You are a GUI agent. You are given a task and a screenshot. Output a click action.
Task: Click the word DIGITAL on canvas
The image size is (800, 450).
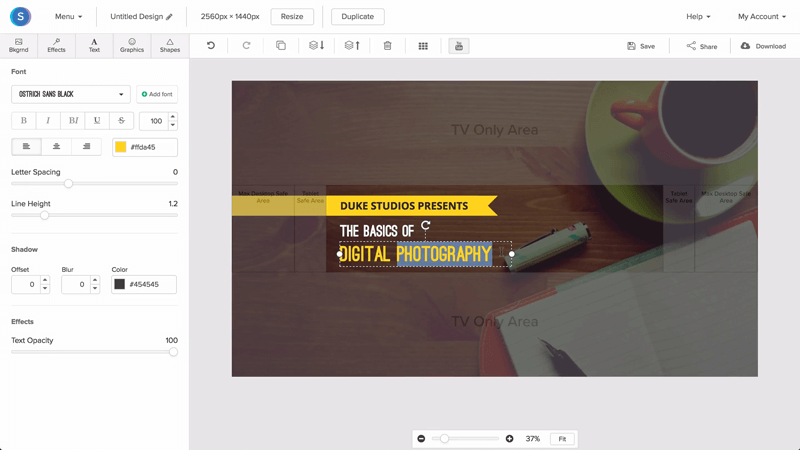(365, 254)
